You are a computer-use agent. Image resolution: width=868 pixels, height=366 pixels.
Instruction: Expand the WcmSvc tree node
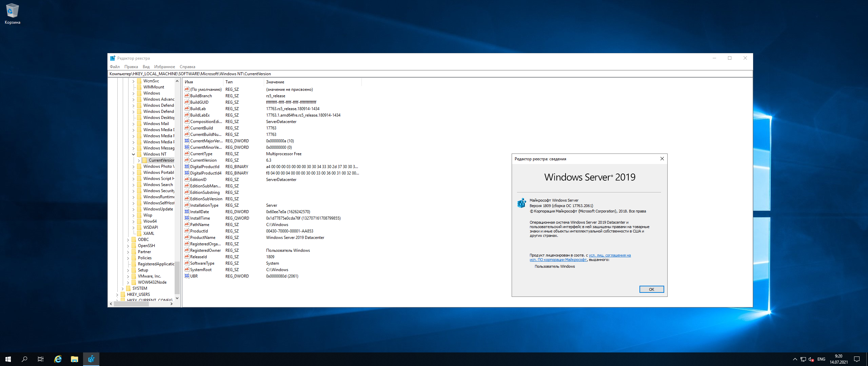coord(133,81)
